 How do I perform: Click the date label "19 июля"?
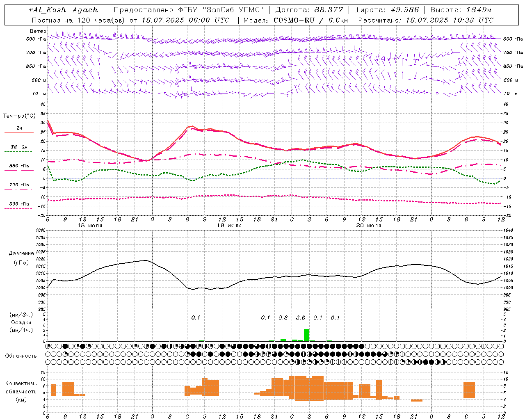click(x=229, y=226)
